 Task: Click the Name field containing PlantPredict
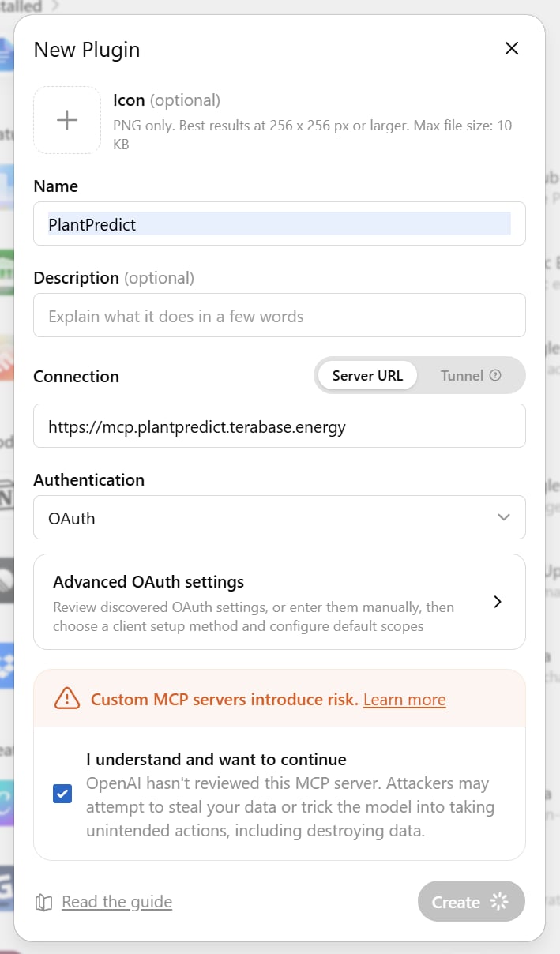[x=280, y=223]
